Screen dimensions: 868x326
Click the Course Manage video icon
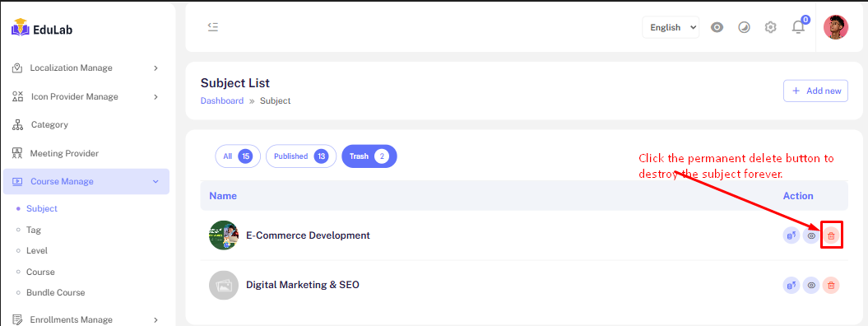(18, 182)
